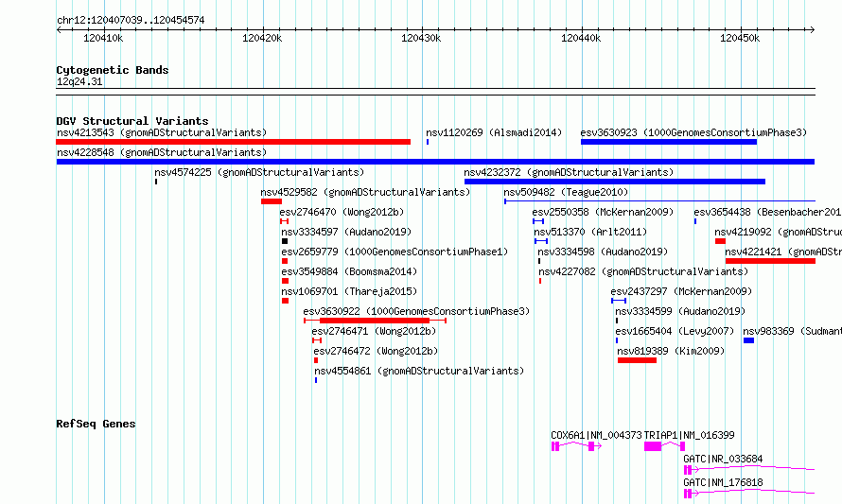Click nsv4574225 gnomAD variant label

(259, 172)
